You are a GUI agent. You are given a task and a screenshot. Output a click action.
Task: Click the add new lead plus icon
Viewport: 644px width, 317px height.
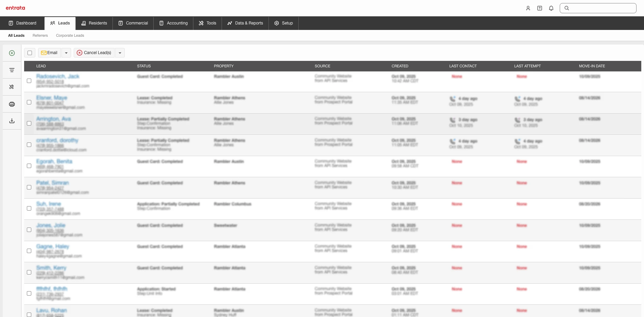click(12, 53)
